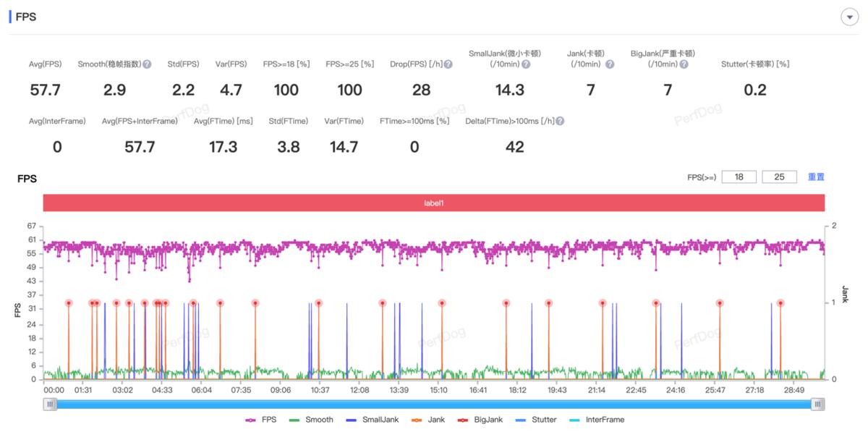This screenshot has width=868, height=432.
Task: Click FPS threshold field showing 25
Action: (779, 177)
